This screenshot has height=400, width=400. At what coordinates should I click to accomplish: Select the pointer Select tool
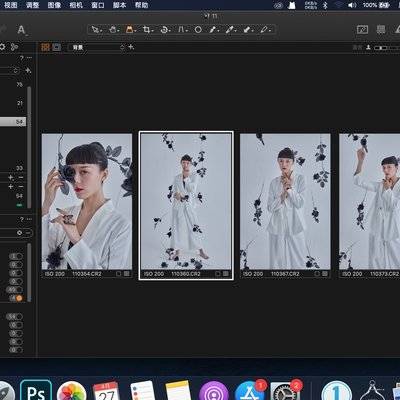(96, 30)
